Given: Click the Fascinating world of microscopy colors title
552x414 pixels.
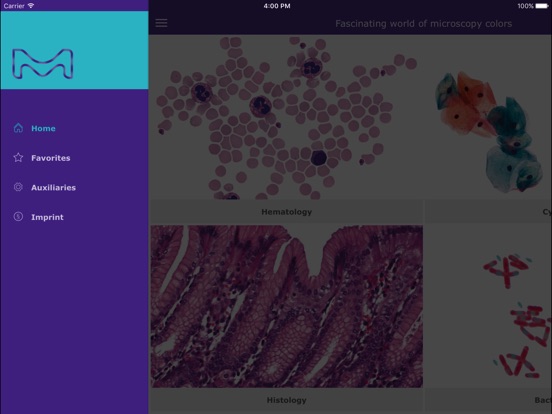Looking at the screenshot, I should pyautogui.click(x=424, y=24).
